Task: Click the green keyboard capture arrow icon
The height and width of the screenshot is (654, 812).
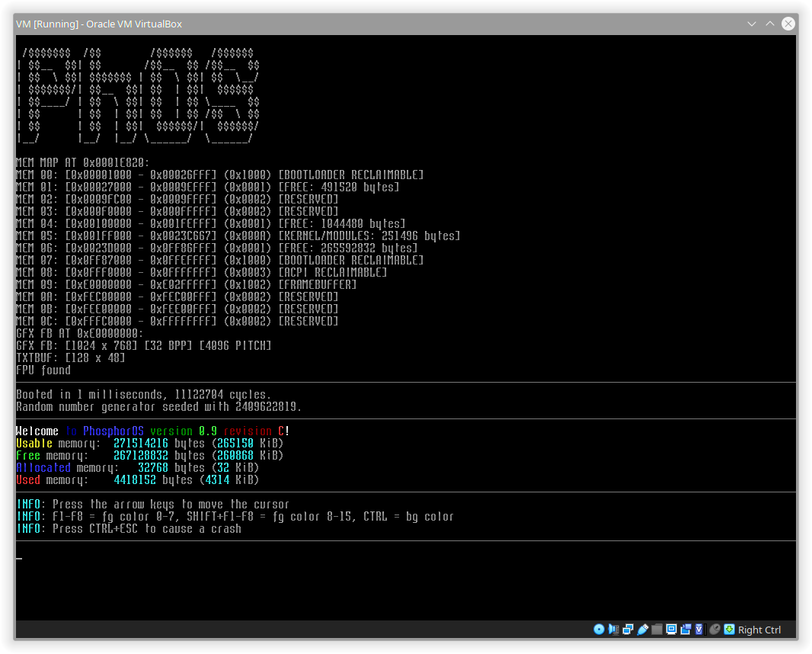Action: pyautogui.click(x=729, y=629)
